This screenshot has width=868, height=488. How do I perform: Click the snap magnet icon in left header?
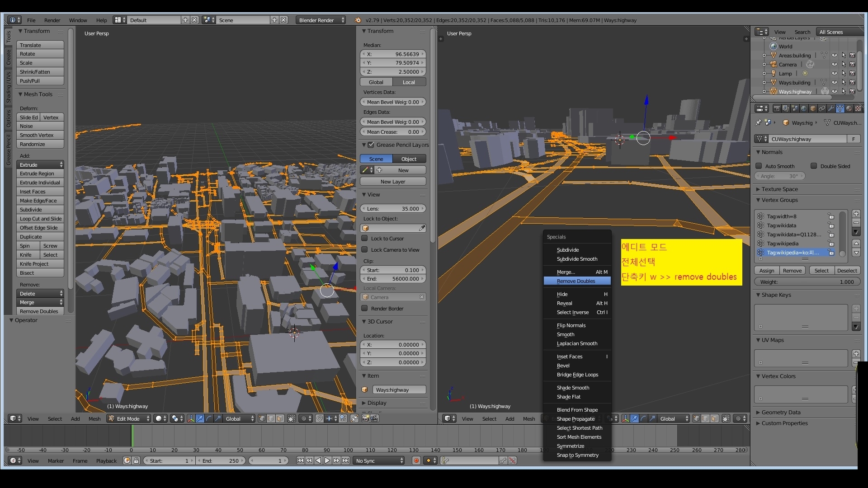[x=319, y=418]
